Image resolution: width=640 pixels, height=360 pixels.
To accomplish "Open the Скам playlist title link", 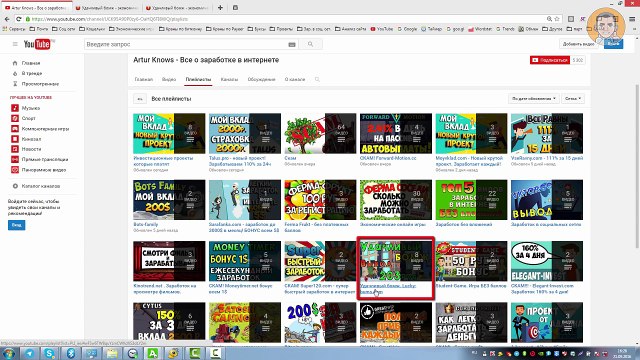I will [290, 158].
